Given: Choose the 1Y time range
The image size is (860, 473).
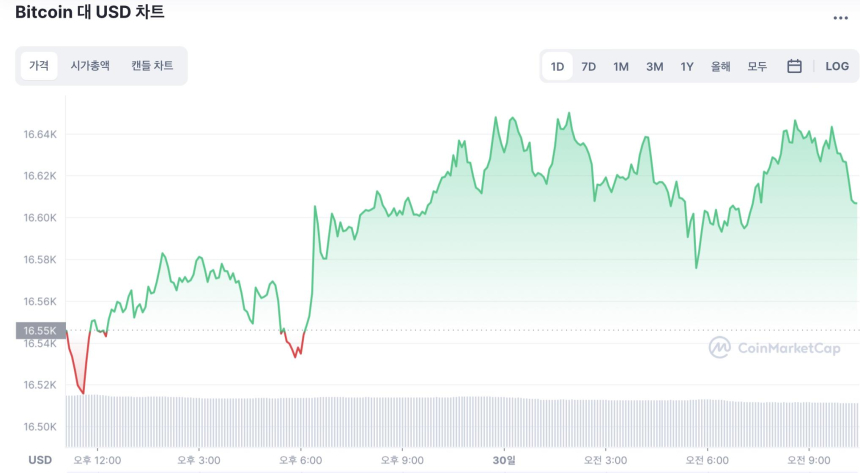Looking at the screenshot, I should (687, 66).
